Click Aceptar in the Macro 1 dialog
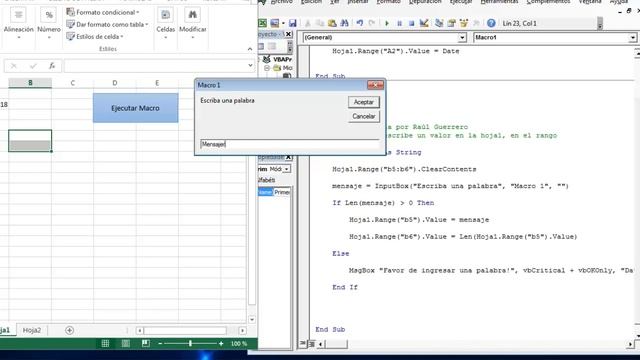 [x=364, y=102]
